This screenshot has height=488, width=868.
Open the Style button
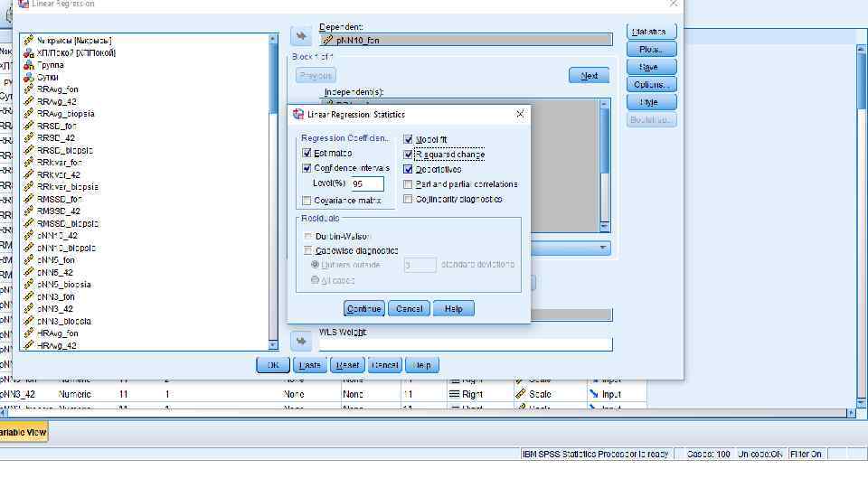[652, 102]
